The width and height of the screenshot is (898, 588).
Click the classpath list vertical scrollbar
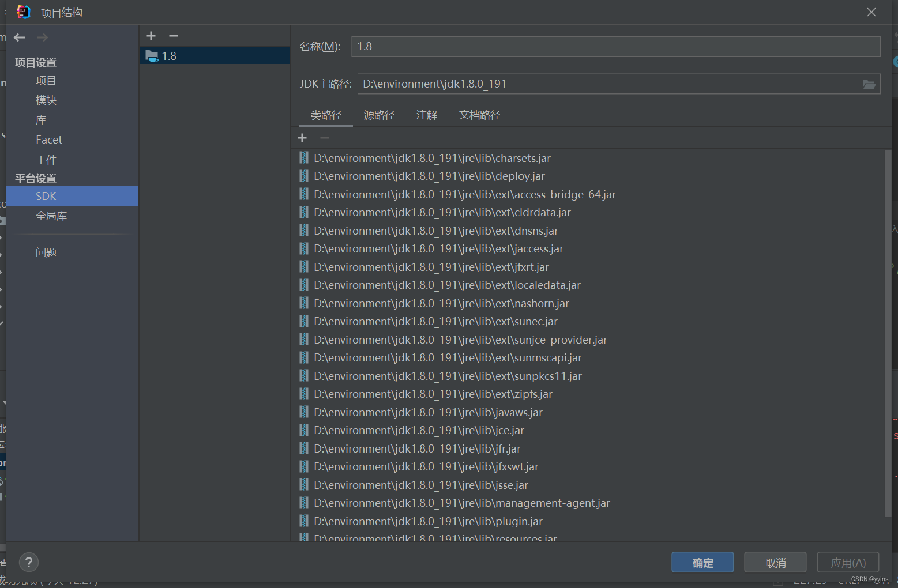888,333
